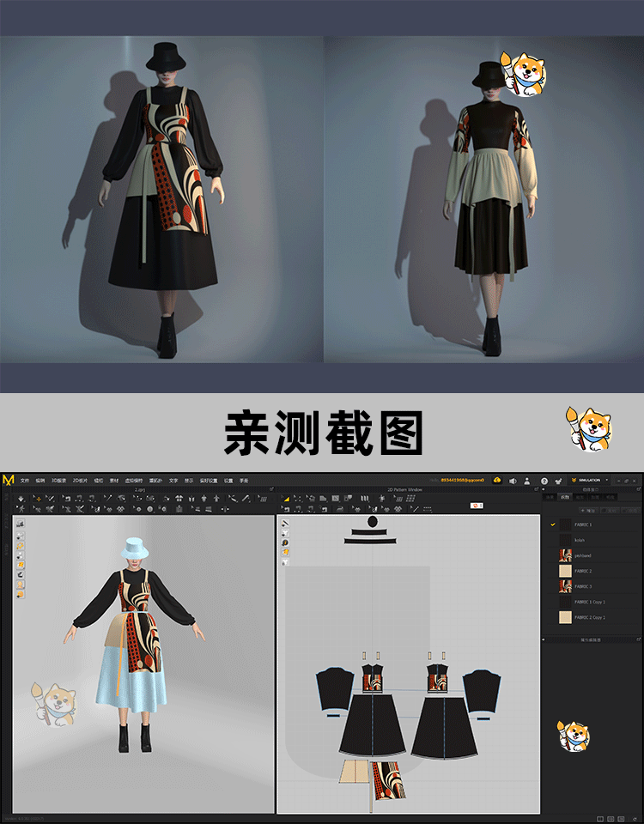
Task: Click the beige swatch of FABRIC 2 Copy 1
Action: point(565,617)
